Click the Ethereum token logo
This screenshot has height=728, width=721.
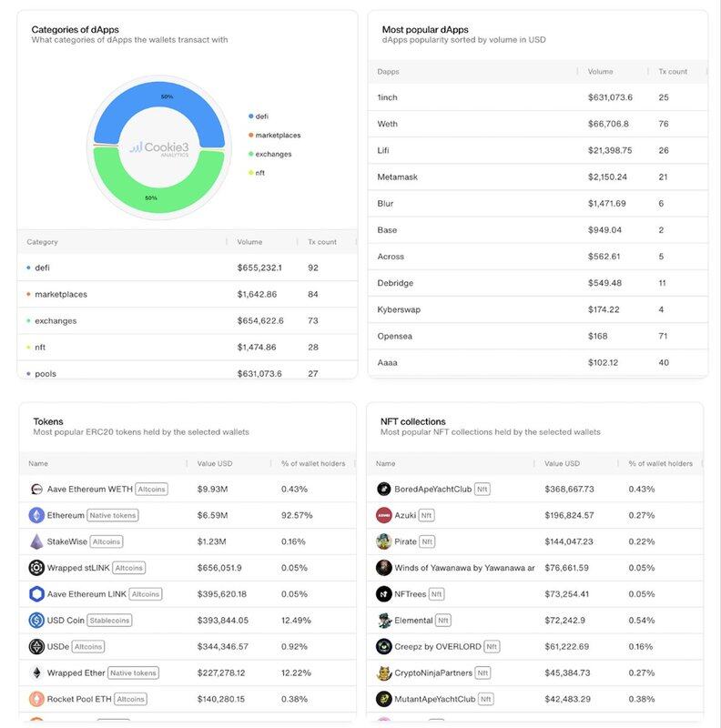click(x=36, y=515)
